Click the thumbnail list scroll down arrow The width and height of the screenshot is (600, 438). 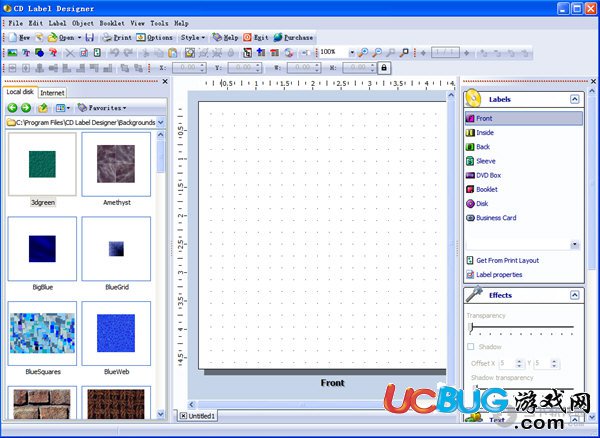(161, 414)
